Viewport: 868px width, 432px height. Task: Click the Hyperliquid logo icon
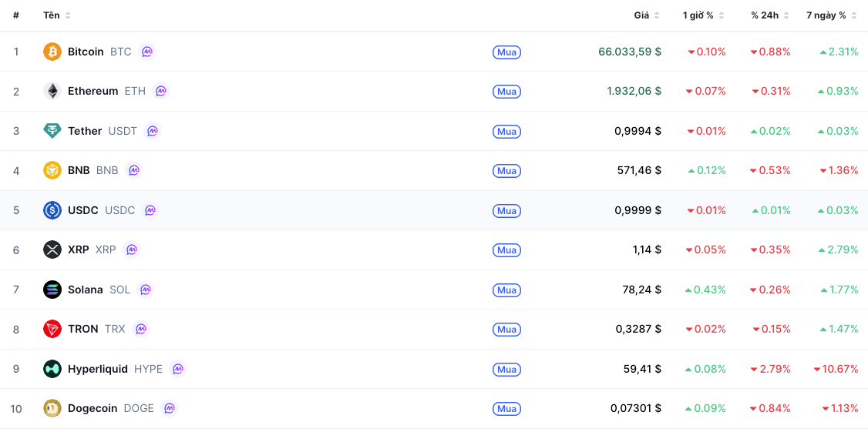coord(52,369)
